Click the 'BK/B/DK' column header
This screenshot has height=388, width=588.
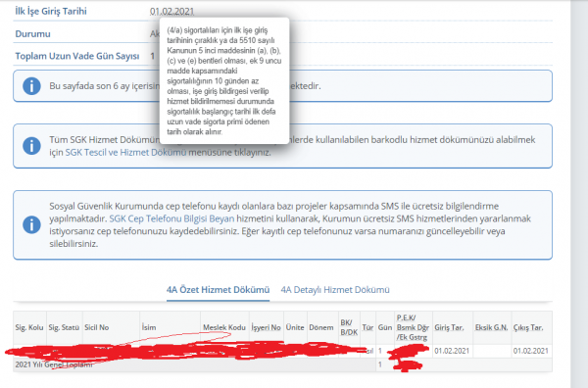click(x=349, y=327)
